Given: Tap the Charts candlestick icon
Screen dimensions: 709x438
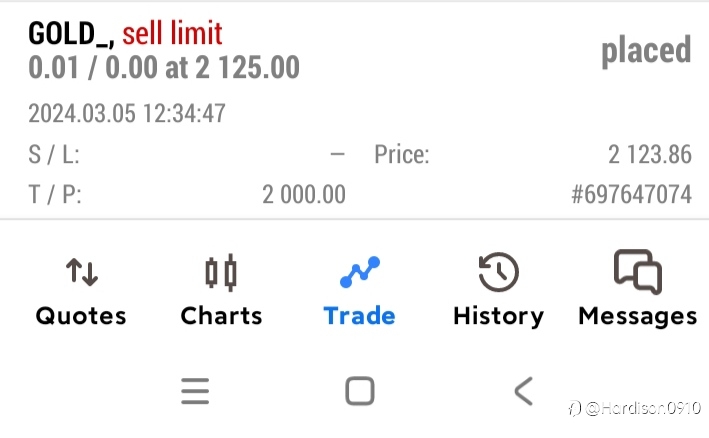Looking at the screenshot, I should pyautogui.click(x=221, y=272).
